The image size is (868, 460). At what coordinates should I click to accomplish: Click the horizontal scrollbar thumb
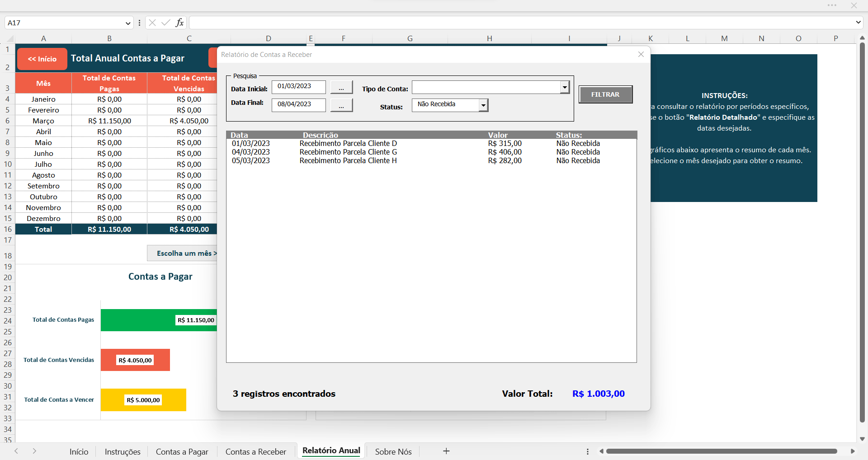point(722,451)
